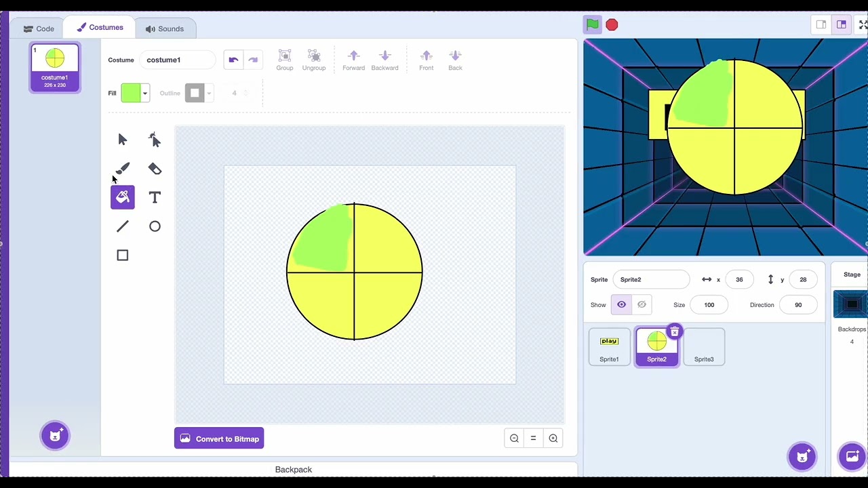This screenshot has width=868, height=488.
Task: Open the Outline color dropdown
Action: click(209, 93)
